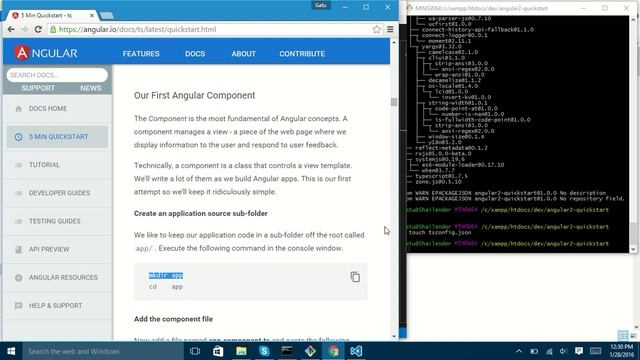Click Search the web and Windows box
Viewport: 640px width, 360px height.
pyautogui.click(x=103, y=351)
